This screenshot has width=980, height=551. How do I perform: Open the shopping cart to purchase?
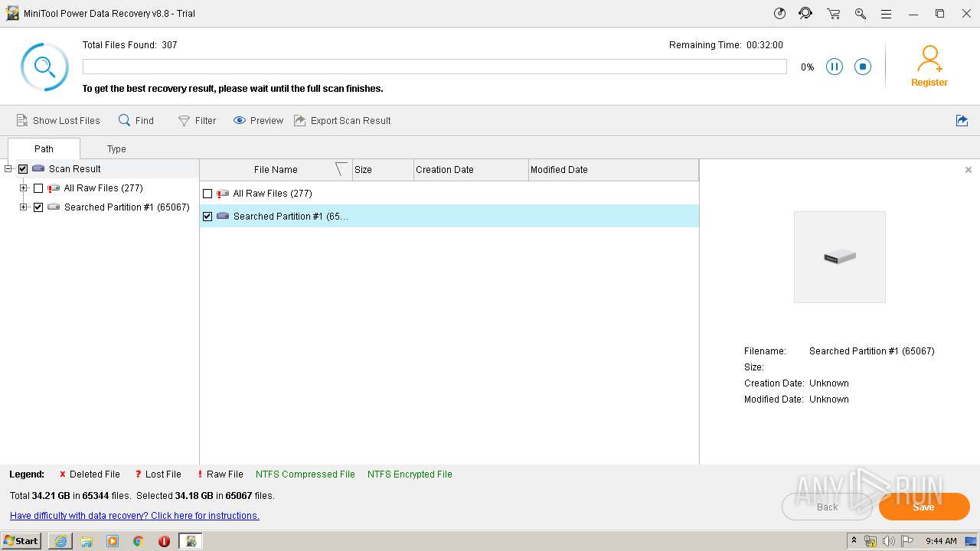coord(833,14)
